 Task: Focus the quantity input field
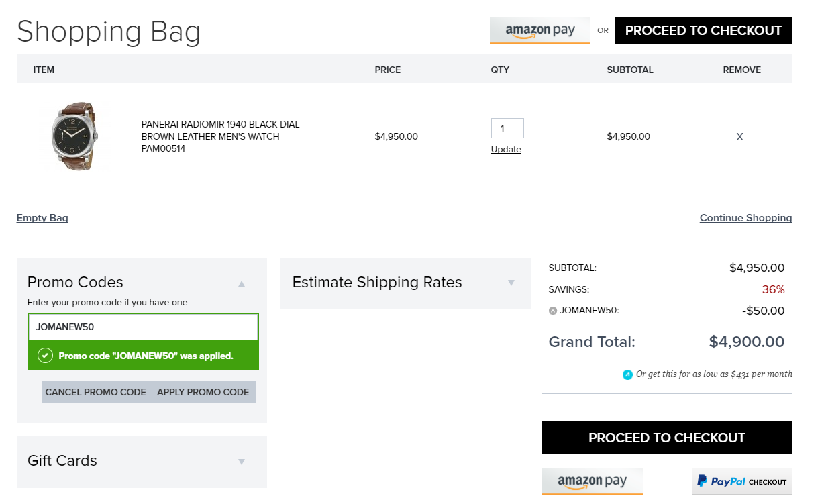pyautogui.click(x=507, y=128)
